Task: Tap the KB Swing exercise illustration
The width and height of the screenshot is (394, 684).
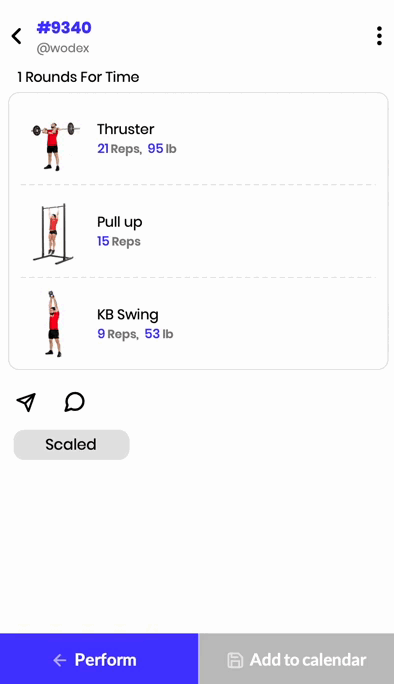Action: coord(53,324)
